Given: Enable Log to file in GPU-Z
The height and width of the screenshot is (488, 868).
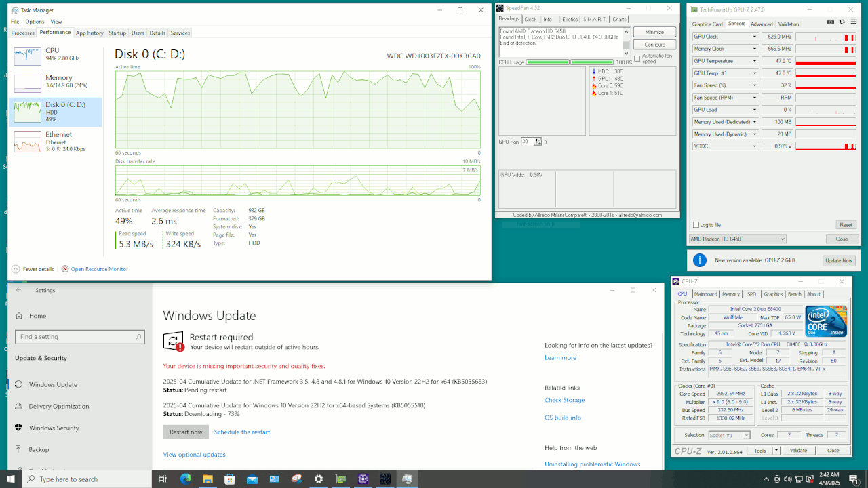Looking at the screenshot, I should [x=696, y=225].
